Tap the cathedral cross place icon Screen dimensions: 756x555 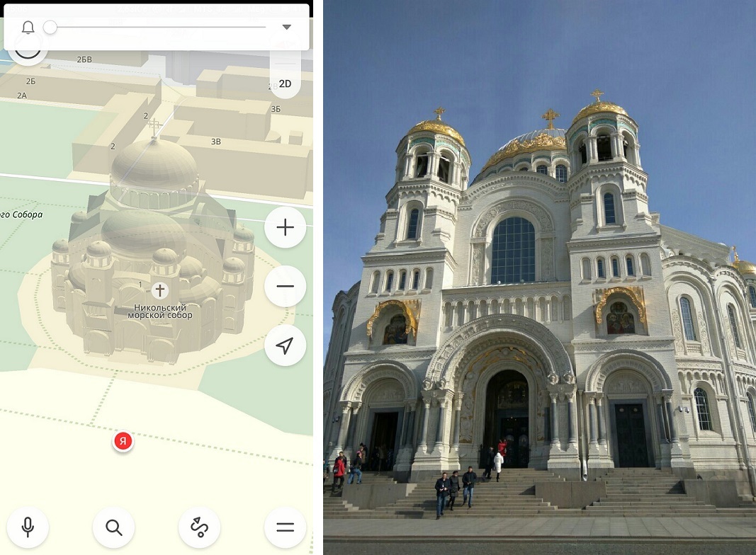[160, 290]
